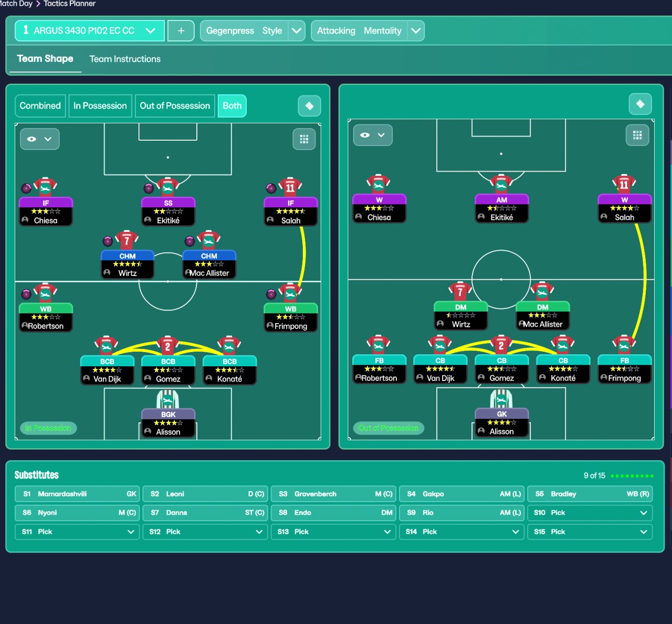Open the Attacking Mentality dropdown arrow
Image resolution: width=672 pixels, height=624 pixels.
(416, 31)
